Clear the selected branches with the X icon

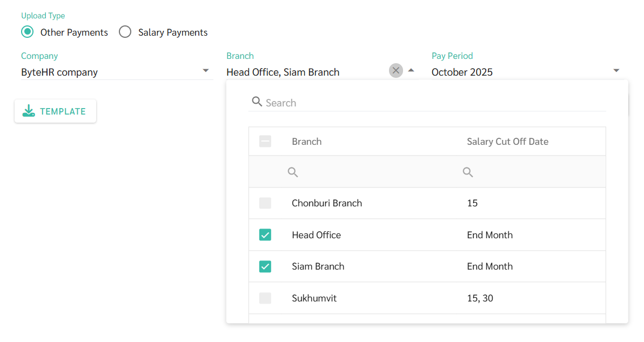tap(396, 71)
